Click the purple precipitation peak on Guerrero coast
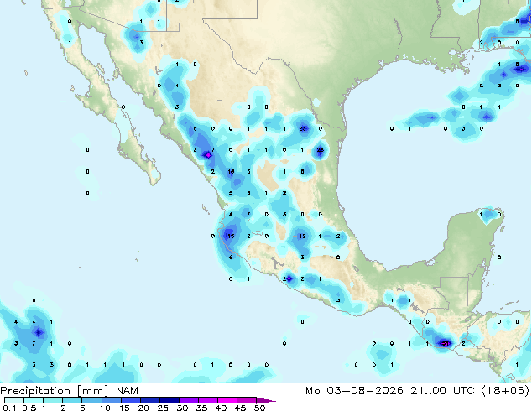 click(289, 279)
